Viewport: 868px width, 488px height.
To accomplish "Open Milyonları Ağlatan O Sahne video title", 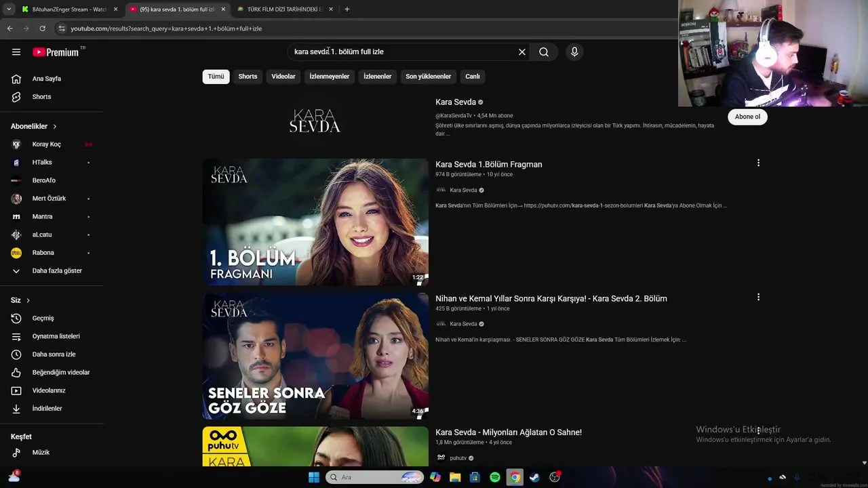I will 508,432.
